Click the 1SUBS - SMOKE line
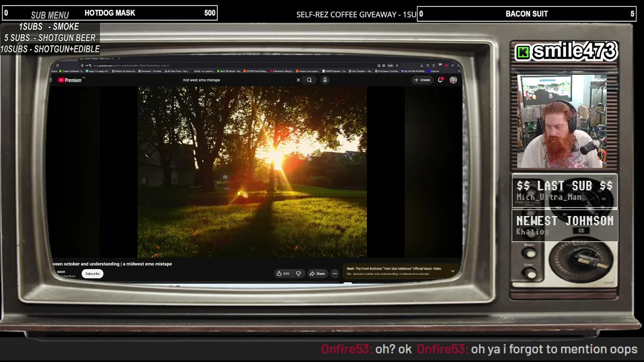644x362 pixels. [x=49, y=27]
